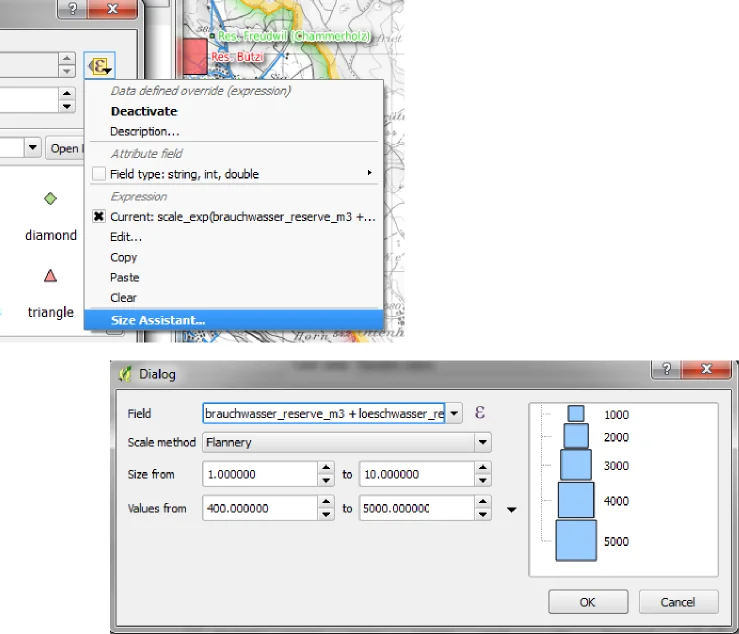Choose Size Assistant... from the context menu

click(158, 321)
